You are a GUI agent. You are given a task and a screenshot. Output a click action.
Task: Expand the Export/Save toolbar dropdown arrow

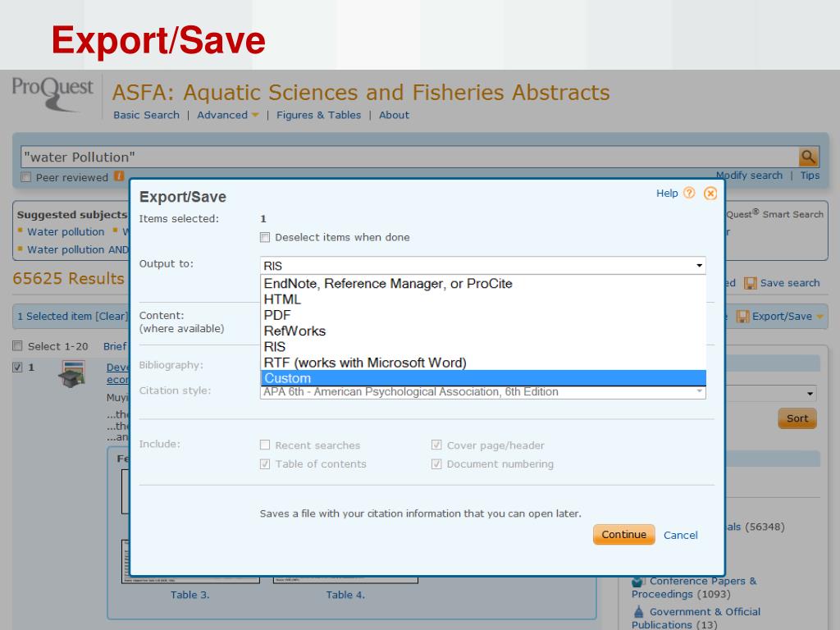pyautogui.click(x=819, y=317)
